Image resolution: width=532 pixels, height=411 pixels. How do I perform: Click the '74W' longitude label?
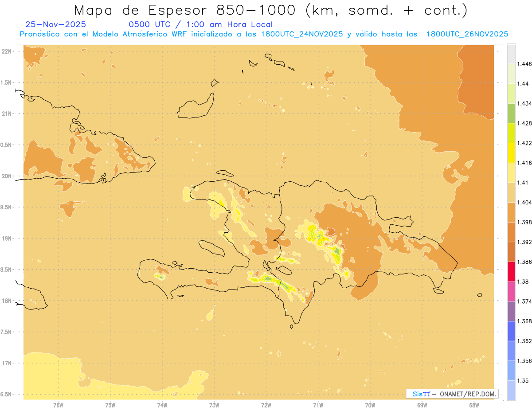tap(162, 405)
